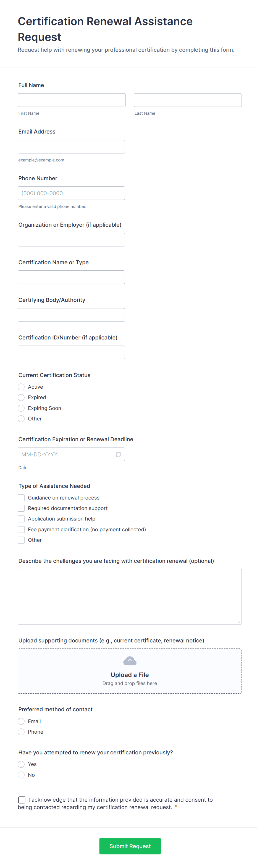Click the Email Address input field
This screenshot has width=257, height=868.
click(x=71, y=146)
